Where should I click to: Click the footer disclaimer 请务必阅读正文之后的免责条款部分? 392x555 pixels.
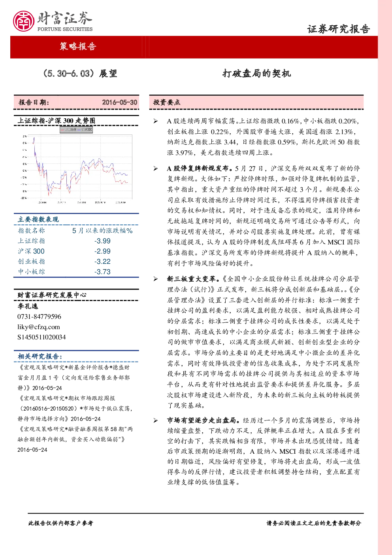click(314, 523)
